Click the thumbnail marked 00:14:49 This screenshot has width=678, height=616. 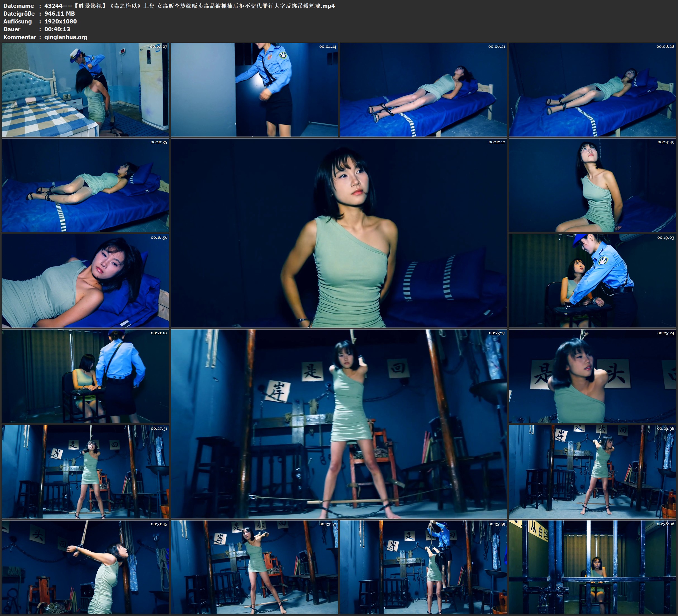[x=592, y=185]
